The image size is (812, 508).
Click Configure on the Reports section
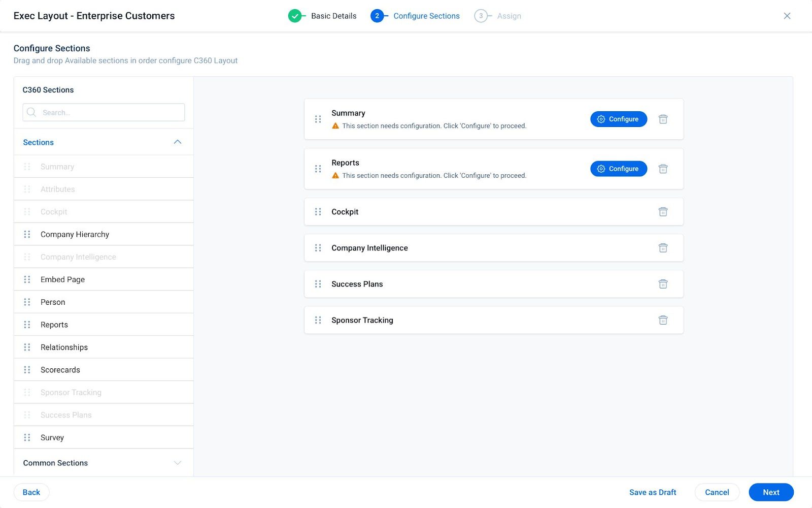(x=619, y=168)
